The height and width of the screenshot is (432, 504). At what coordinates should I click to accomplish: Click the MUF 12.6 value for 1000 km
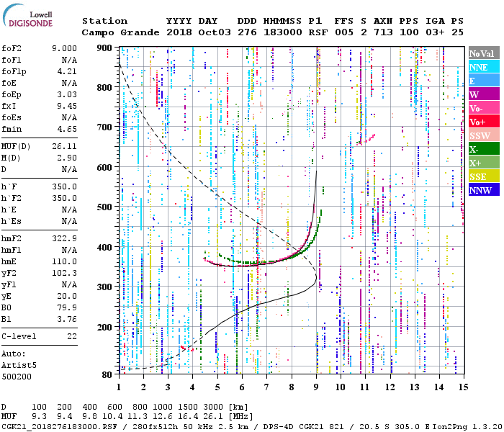pyautogui.click(x=163, y=417)
